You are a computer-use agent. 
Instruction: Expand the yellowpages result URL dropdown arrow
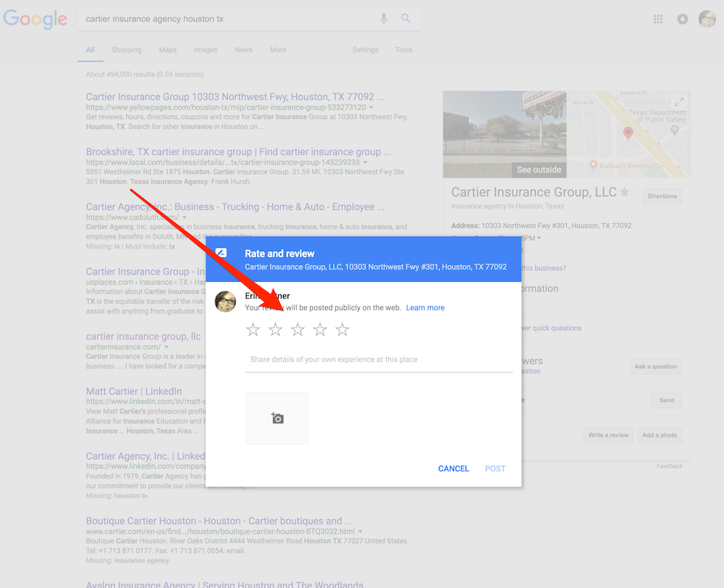(x=371, y=108)
